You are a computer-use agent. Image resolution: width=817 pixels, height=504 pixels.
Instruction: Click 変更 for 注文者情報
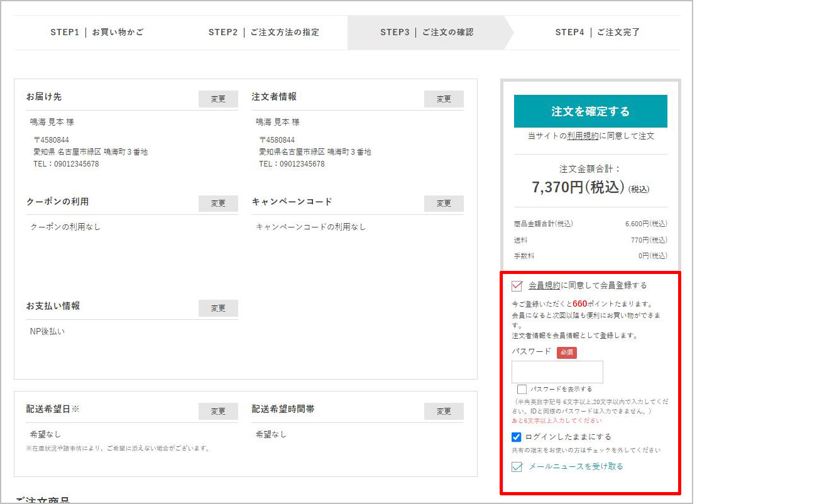point(444,99)
